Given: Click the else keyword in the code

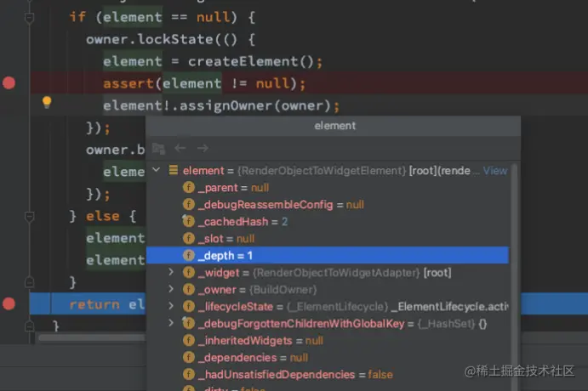Looking at the screenshot, I should (103, 216).
